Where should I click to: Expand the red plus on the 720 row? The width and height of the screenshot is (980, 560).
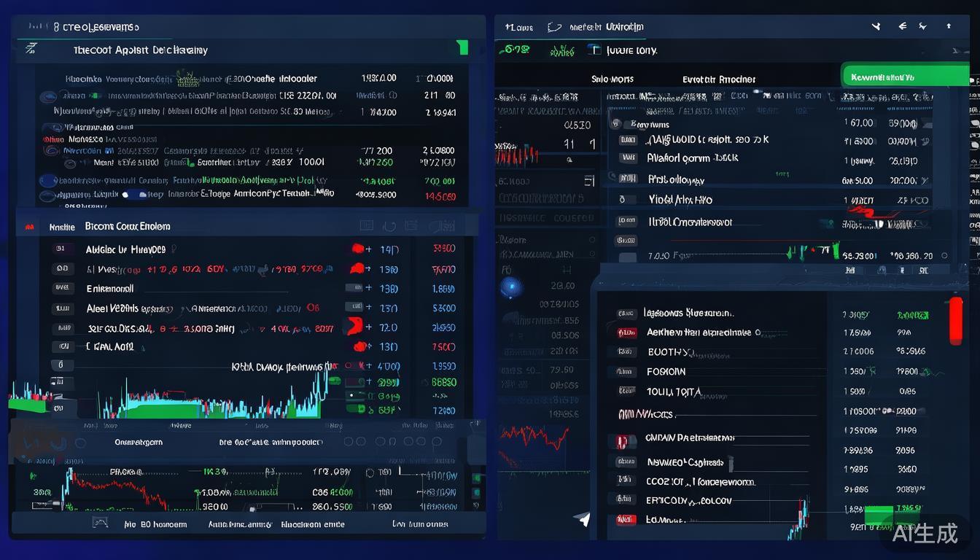356,327
